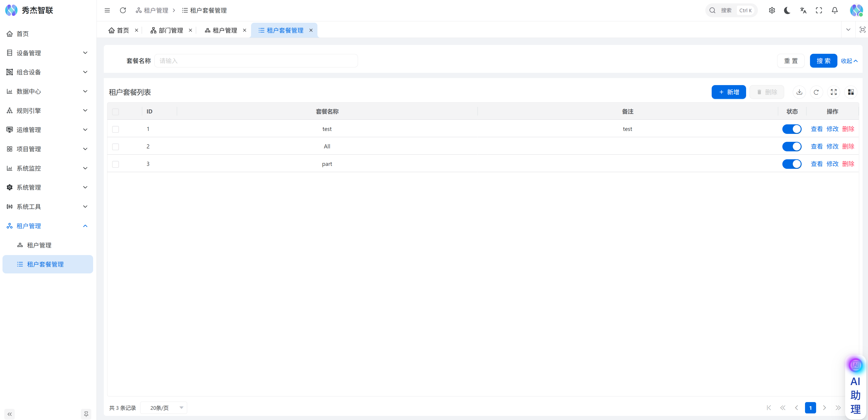The width and height of the screenshot is (868, 420).
Task: Check the checkbox for row 2
Action: pyautogui.click(x=116, y=147)
